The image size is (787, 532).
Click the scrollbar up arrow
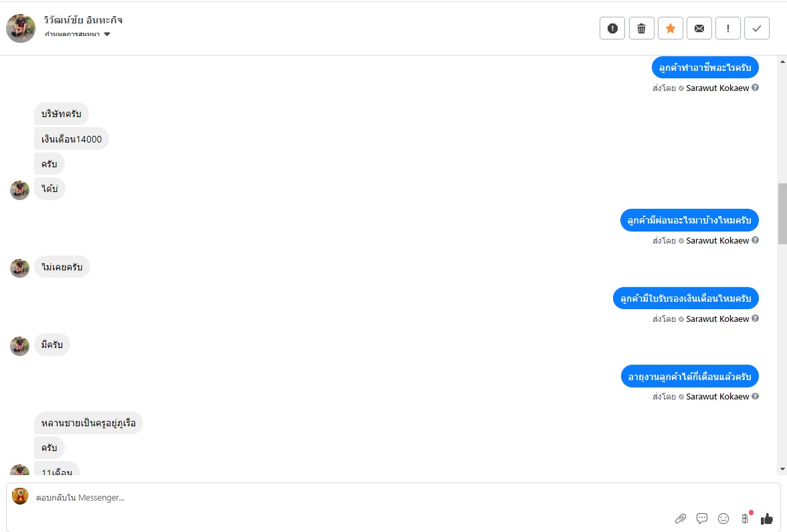782,62
